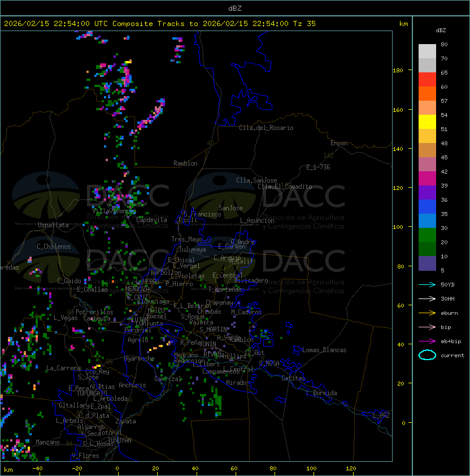Click the TUPUNGATO map label

92,393
